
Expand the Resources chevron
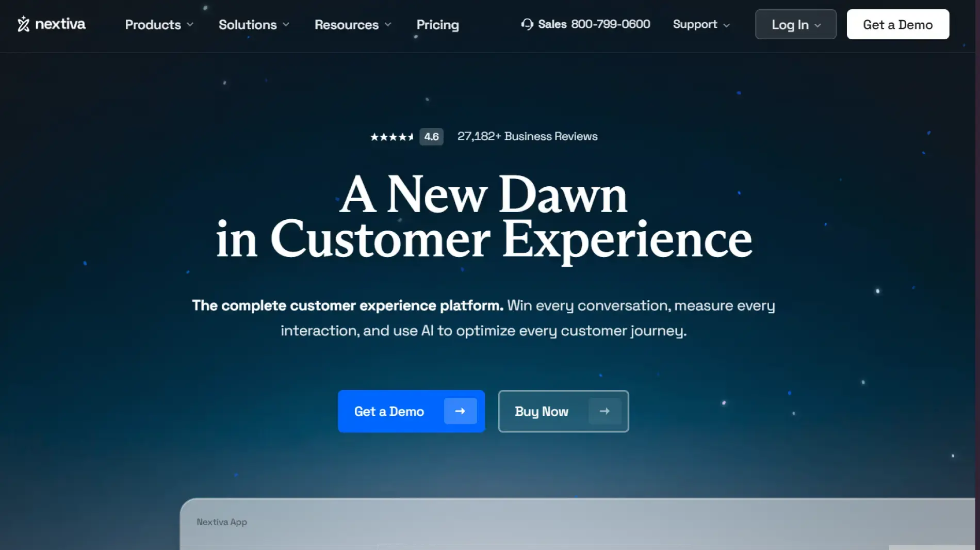point(388,25)
